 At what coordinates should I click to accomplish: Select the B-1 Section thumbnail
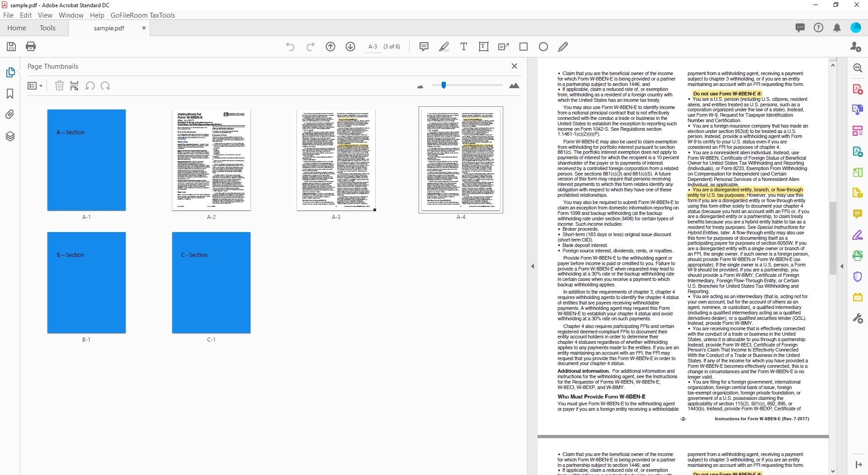86,283
